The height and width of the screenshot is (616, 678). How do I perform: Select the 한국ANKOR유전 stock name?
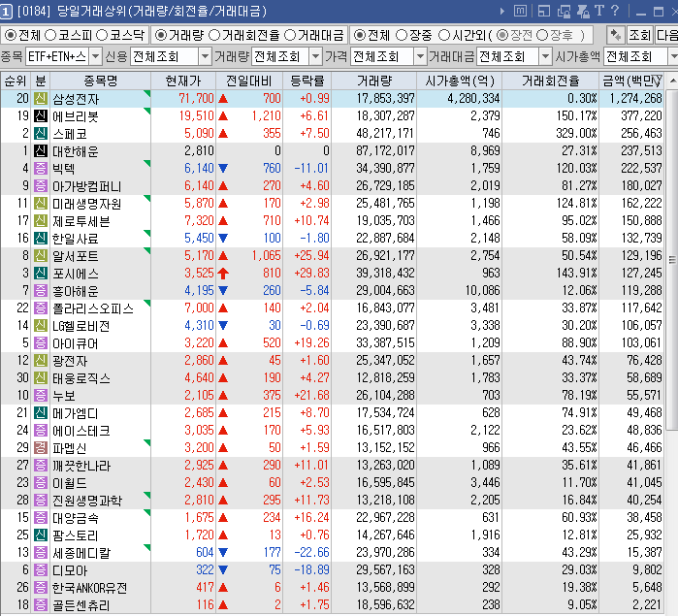(x=89, y=588)
